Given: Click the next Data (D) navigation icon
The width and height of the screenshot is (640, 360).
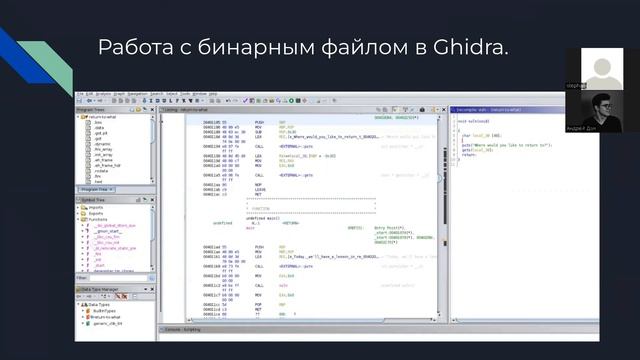Looking at the screenshot, I should [x=157, y=100].
